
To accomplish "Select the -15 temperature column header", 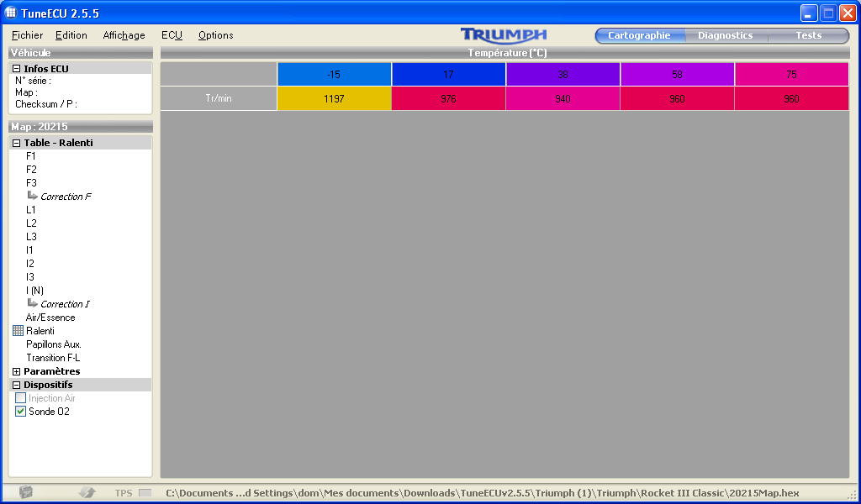I will tap(334, 74).
